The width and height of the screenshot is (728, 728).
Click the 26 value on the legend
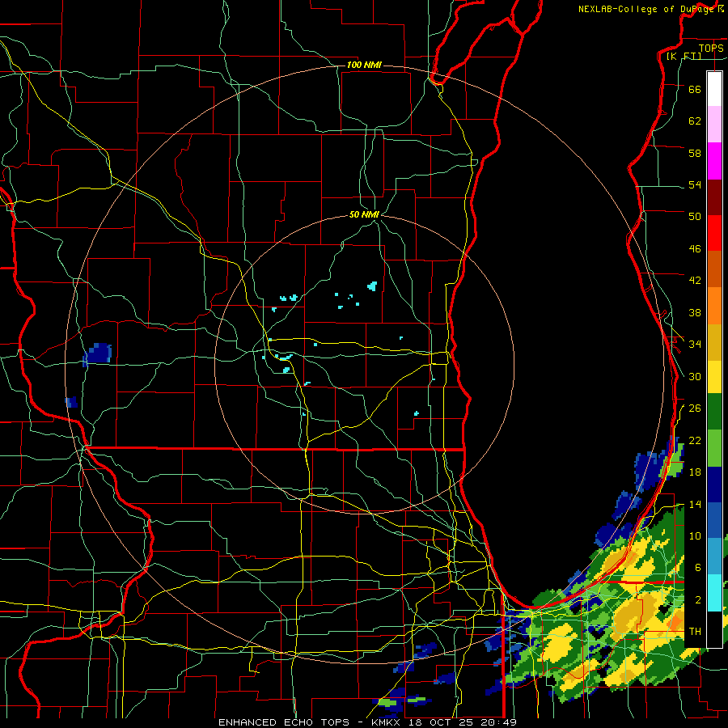tap(695, 408)
